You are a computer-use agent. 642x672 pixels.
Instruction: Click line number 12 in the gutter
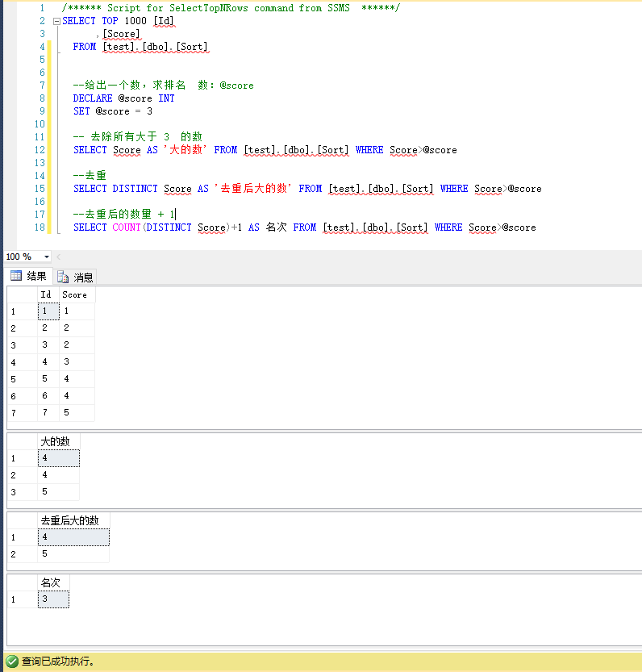(40, 150)
